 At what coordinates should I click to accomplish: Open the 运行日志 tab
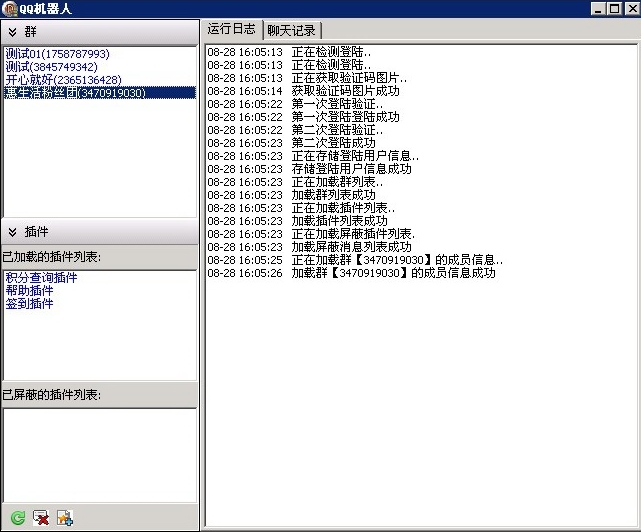pos(233,30)
